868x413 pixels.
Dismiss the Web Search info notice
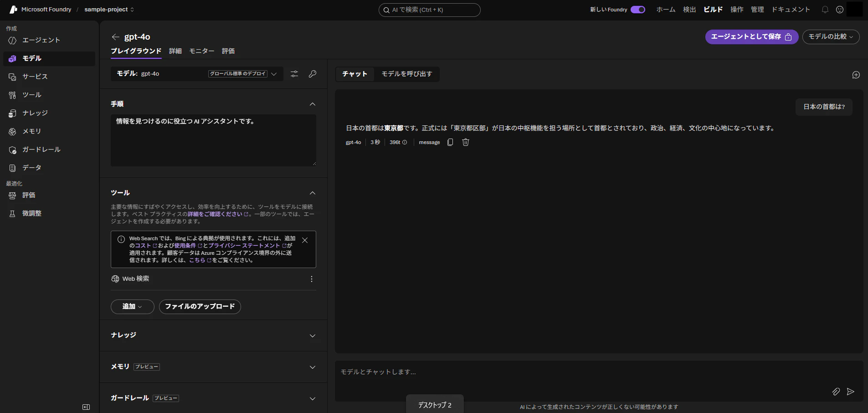click(x=305, y=240)
